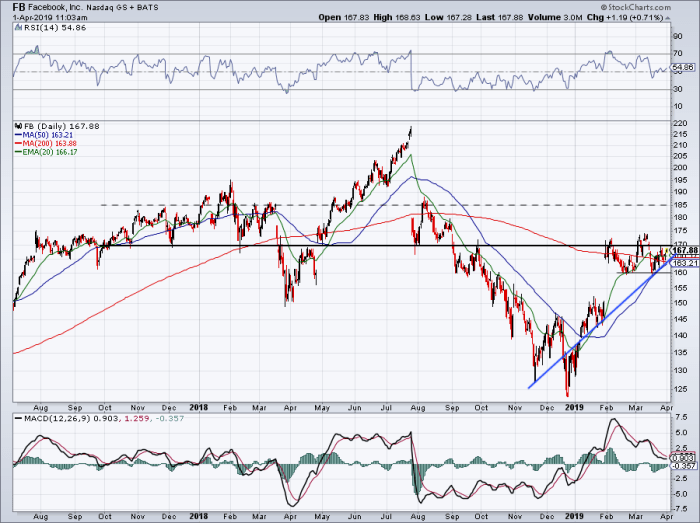Screen dimensions: 700x523
Task: Click the EMA(20) 166.17 legend entry
Action: (x=46, y=152)
